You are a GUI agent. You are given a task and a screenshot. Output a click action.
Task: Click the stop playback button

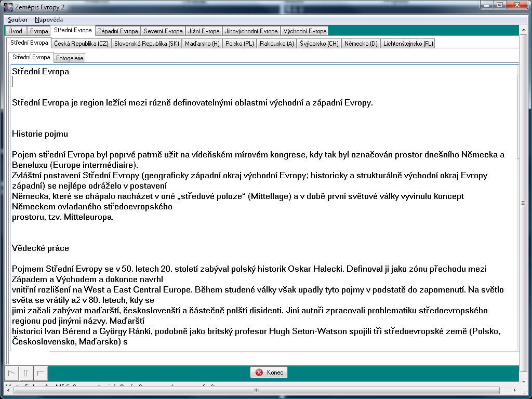coord(41,373)
